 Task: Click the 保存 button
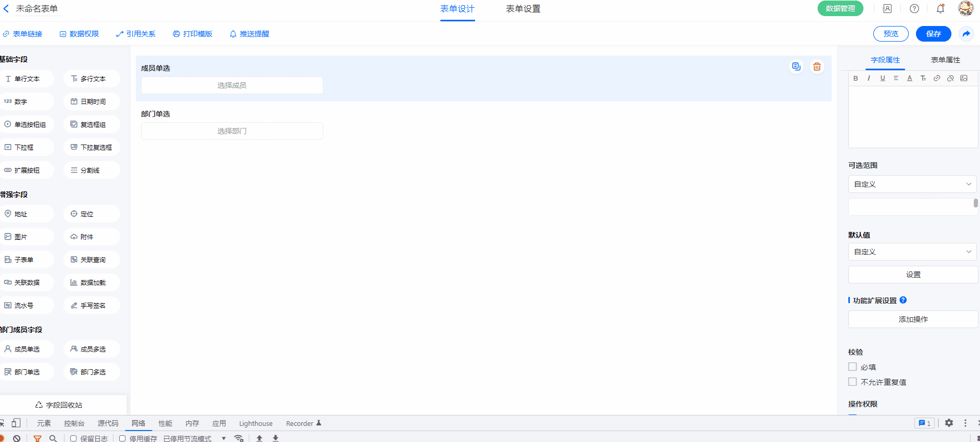pyautogui.click(x=933, y=34)
